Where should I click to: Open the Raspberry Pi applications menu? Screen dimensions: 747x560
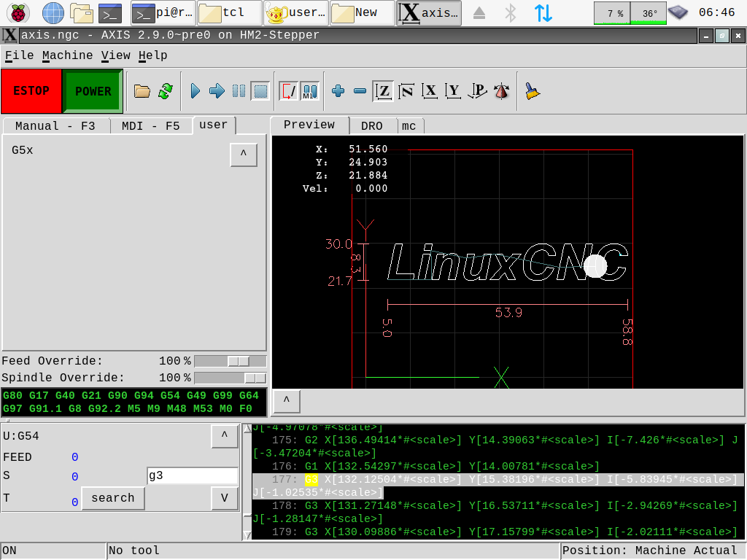coord(18,13)
